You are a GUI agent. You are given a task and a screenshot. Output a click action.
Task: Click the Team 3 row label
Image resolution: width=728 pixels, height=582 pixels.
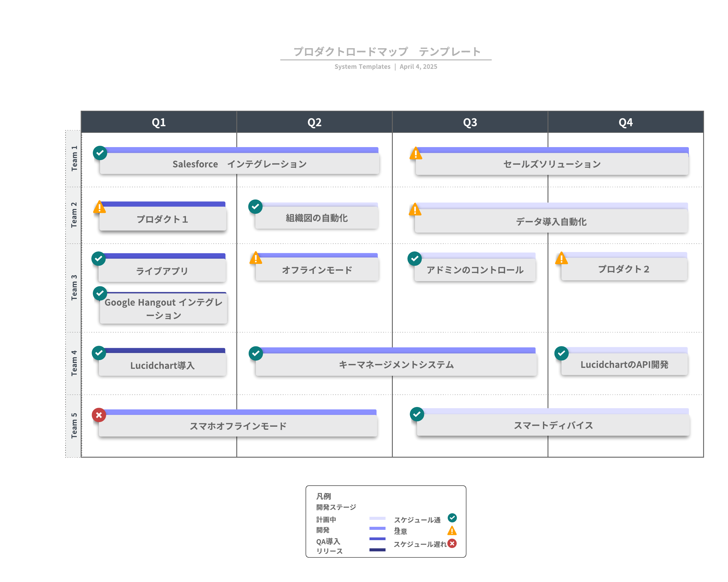74,288
